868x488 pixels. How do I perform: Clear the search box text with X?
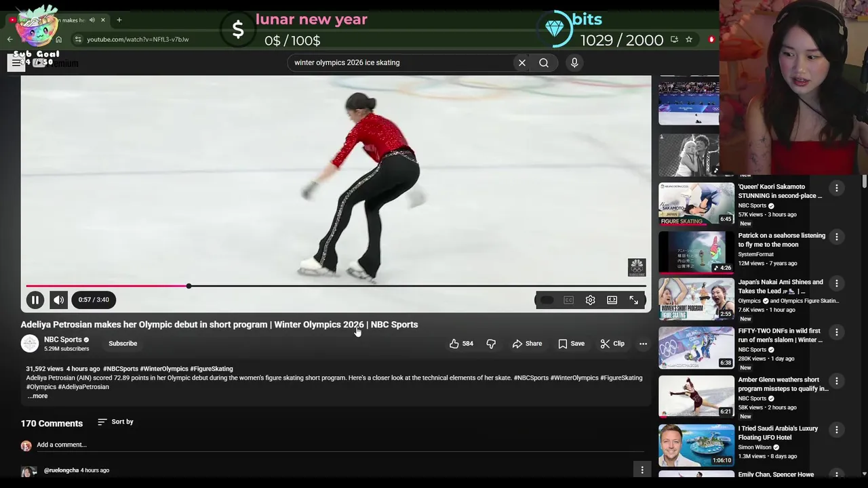[522, 63]
